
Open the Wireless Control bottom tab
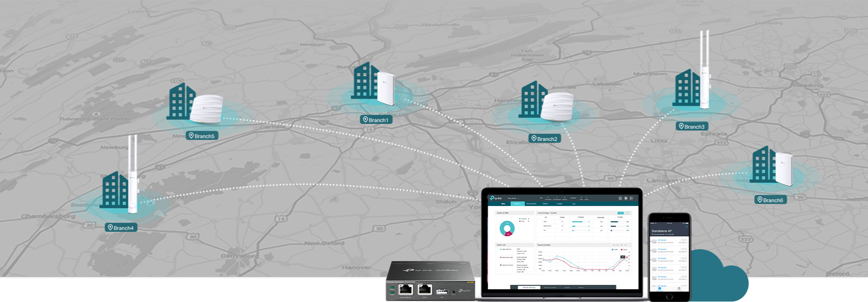click(x=550, y=287)
